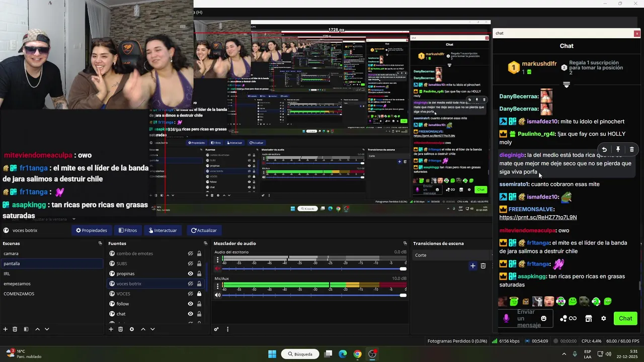
Task: Send message with green Chat button
Action: [x=625, y=318]
